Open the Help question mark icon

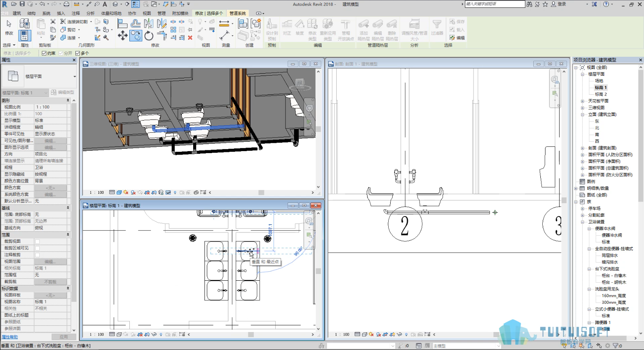[606, 4]
